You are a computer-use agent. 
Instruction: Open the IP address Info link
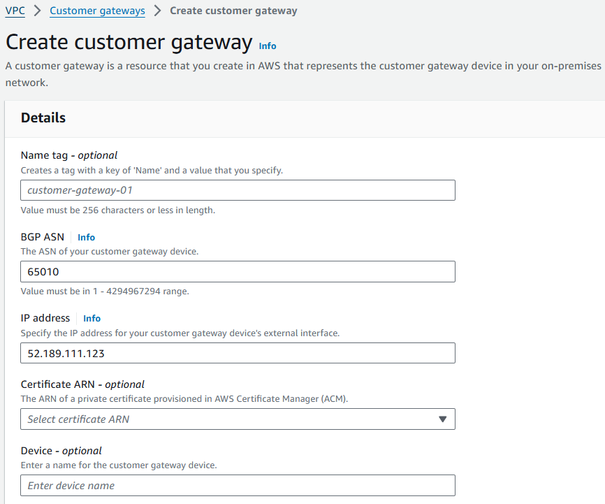pyautogui.click(x=92, y=318)
